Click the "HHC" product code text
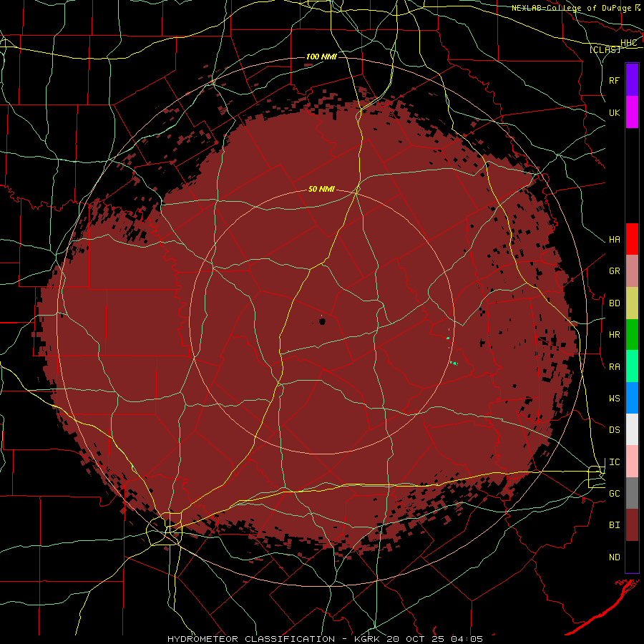 (x=629, y=43)
